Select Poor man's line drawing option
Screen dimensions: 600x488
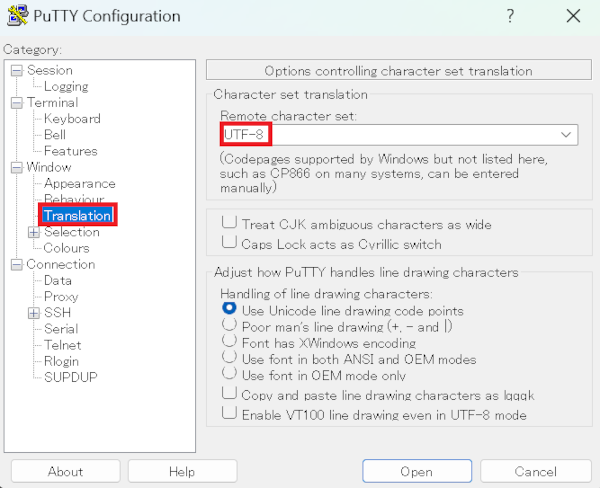(230, 326)
